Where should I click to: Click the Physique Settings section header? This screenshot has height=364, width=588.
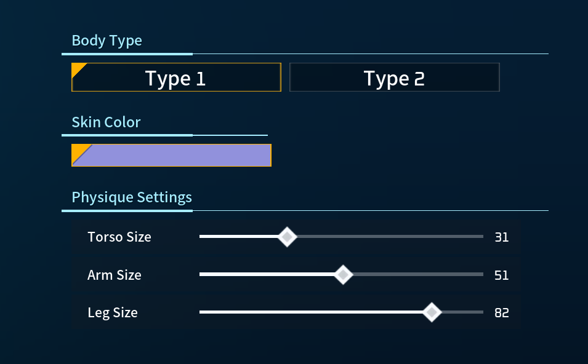tap(132, 197)
